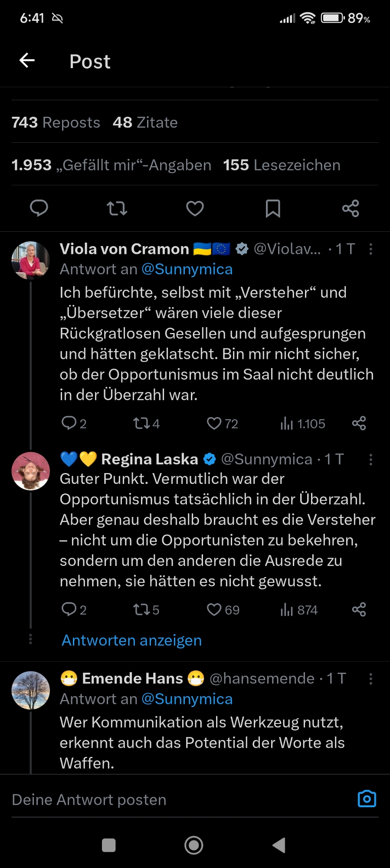Reply to Viola von Cramon's comment
The image size is (390, 868).
point(69,423)
